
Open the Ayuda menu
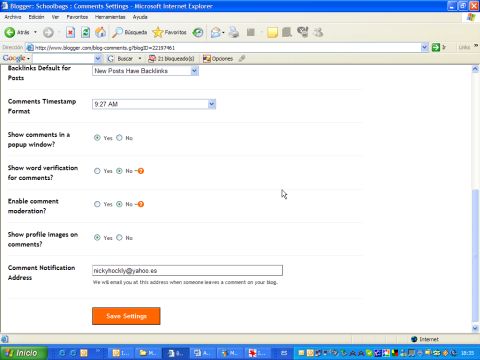(140, 17)
